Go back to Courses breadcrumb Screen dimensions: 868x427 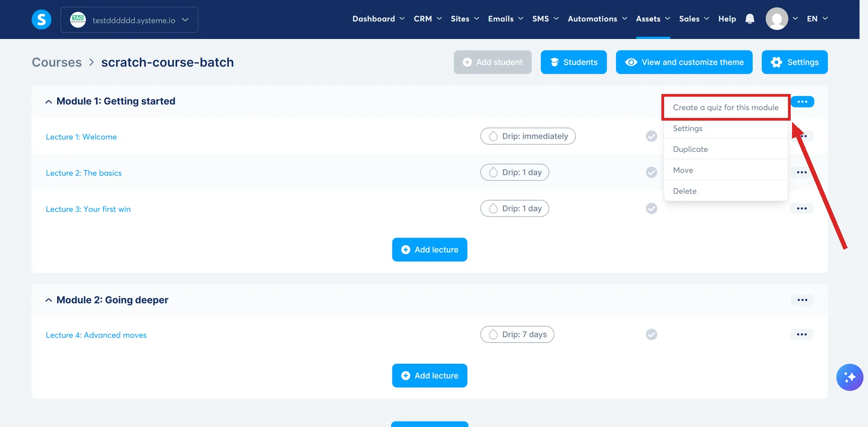[57, 62]
